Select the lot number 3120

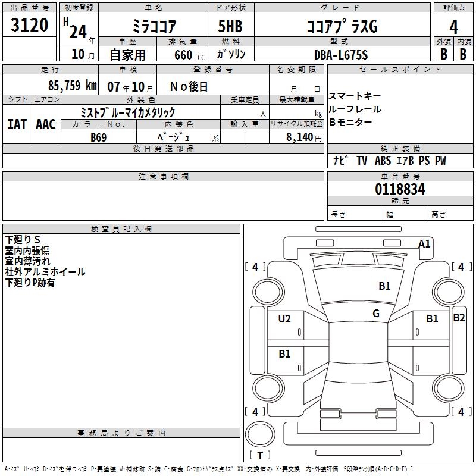pyautogui.click(x=29, y=25)
